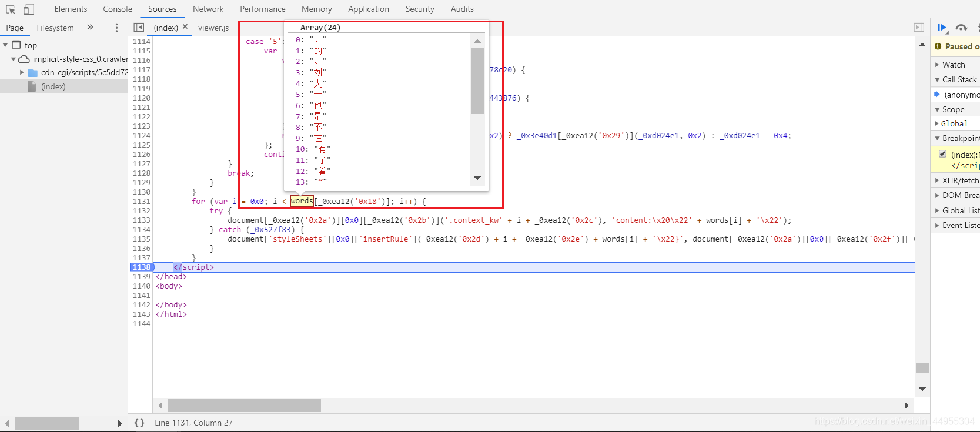Expand the cdn-cgi/scripts folder
The image size is (980, 432).
pyautogui.click(x=22, y=72)
